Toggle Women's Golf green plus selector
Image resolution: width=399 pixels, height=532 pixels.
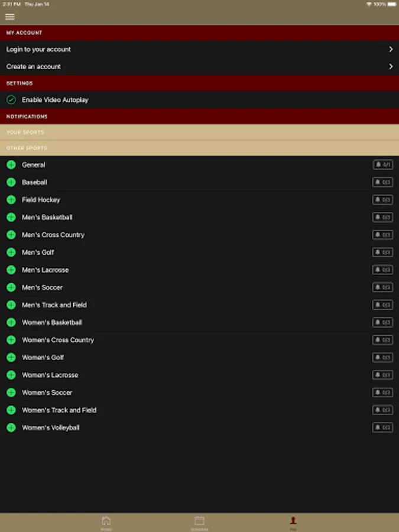11,357
